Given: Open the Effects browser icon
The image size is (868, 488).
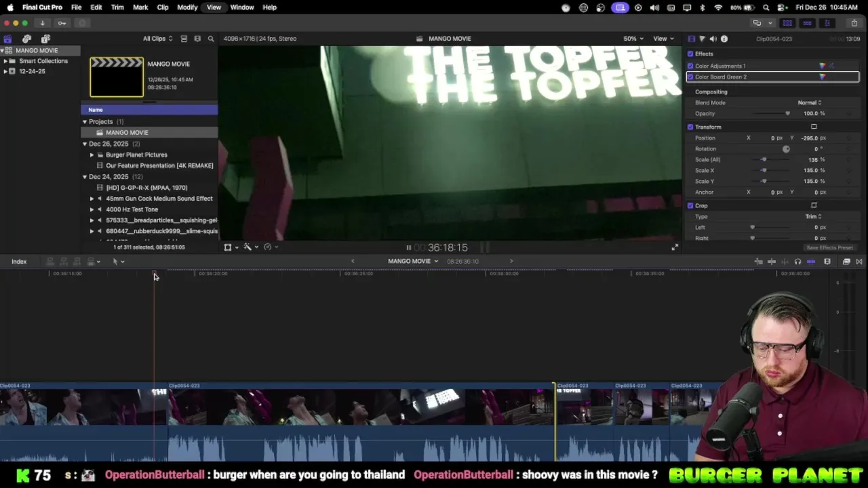Looking at the screenshot, I should pyautogui.click(x=846, y=262).
